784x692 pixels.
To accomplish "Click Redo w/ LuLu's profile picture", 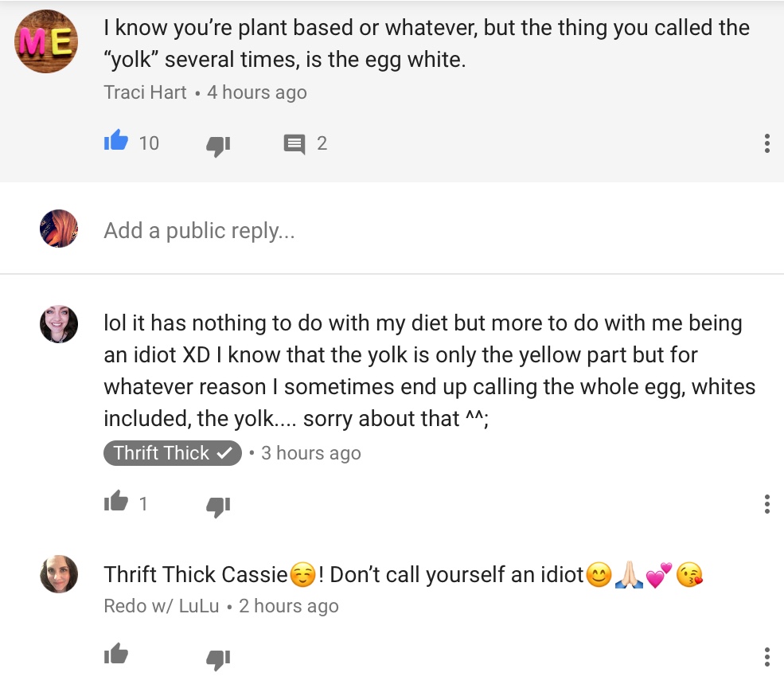I will tap(59, 574).
